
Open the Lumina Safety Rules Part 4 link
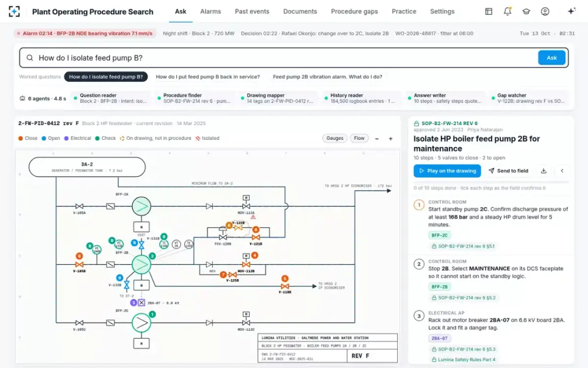pos(463,360)
